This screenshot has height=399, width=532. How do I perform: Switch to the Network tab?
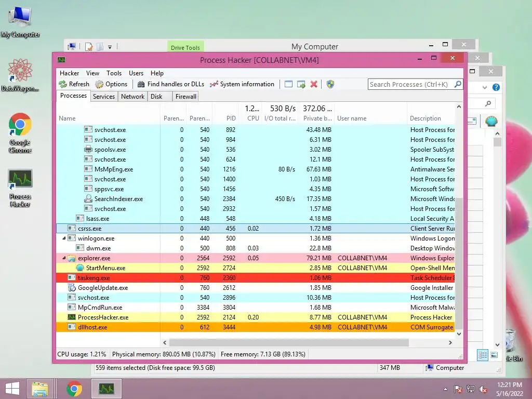click(132, 96)
